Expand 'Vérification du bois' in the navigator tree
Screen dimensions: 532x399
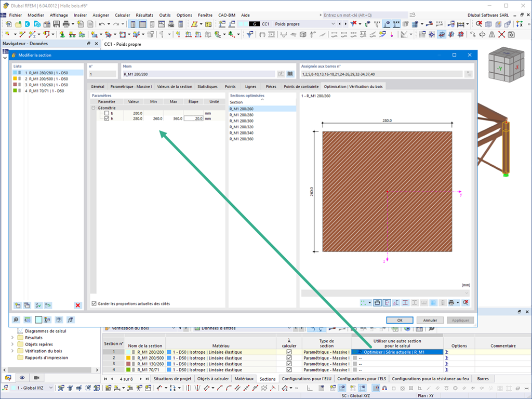click(12, 351)
